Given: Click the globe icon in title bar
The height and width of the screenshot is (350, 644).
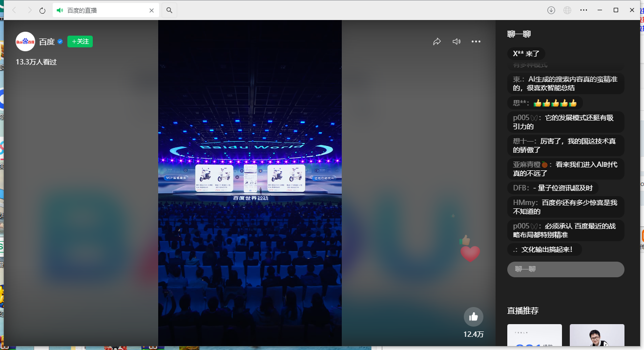Looking at the screenshot, I should pyautogui.click(x=567, y=10).
